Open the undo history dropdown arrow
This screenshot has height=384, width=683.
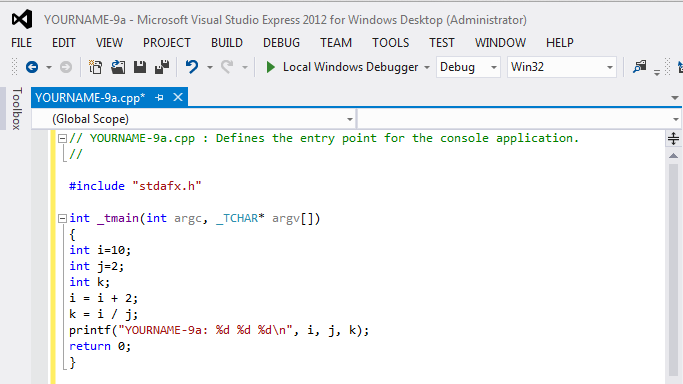(x=210, y=67)
